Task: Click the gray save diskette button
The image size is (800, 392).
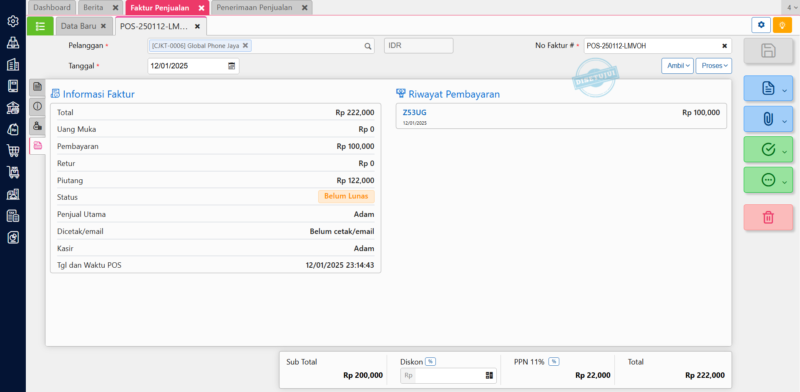Action: [768, 51]
